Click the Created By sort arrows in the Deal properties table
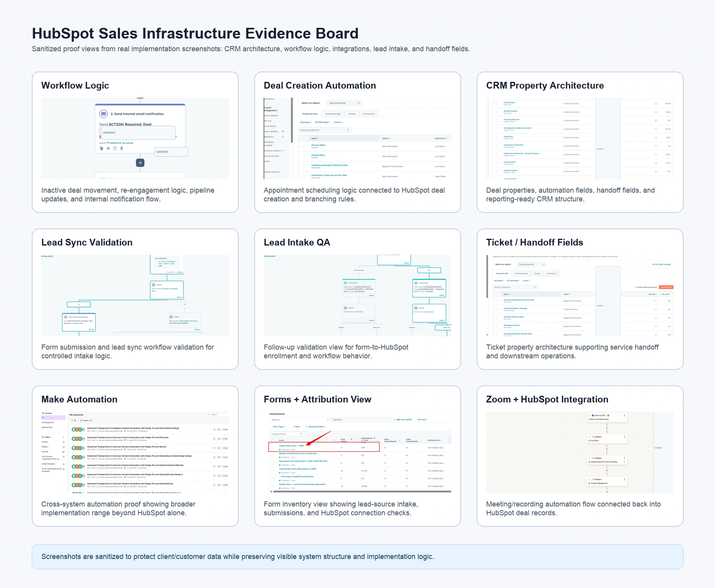 447,138
